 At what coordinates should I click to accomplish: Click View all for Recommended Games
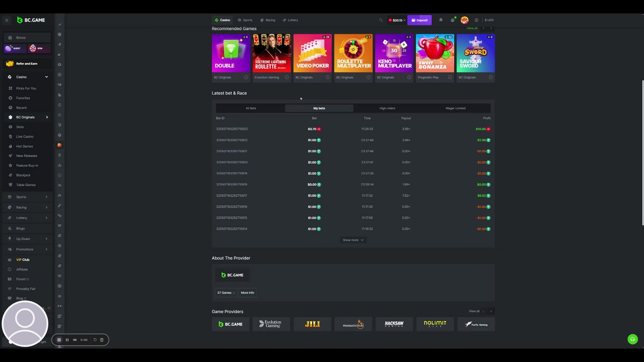tap(472, 28)
